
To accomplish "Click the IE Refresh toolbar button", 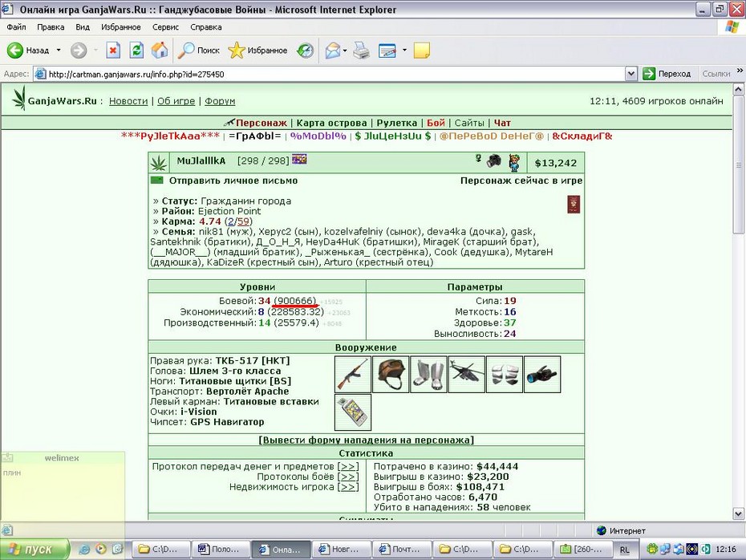I will [x=136, y=50].
